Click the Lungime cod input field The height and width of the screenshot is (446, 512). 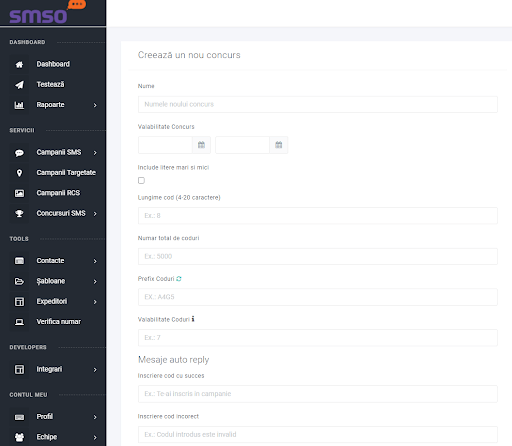318,216
